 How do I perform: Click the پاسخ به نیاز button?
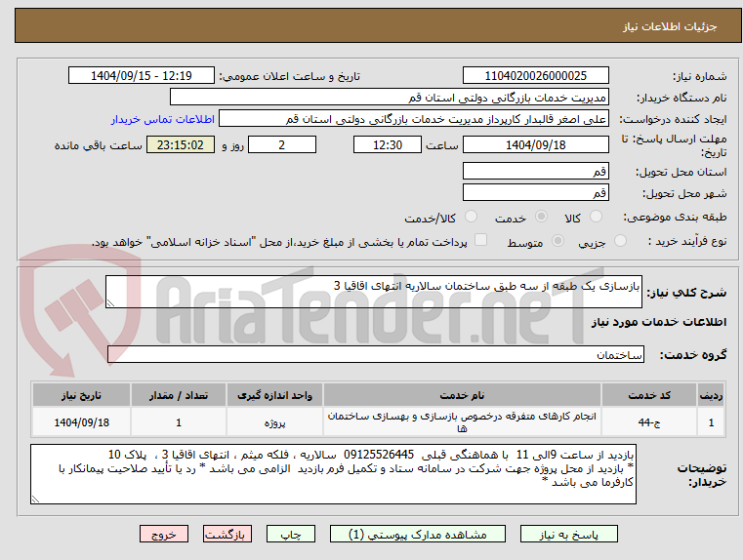point(568,534)
